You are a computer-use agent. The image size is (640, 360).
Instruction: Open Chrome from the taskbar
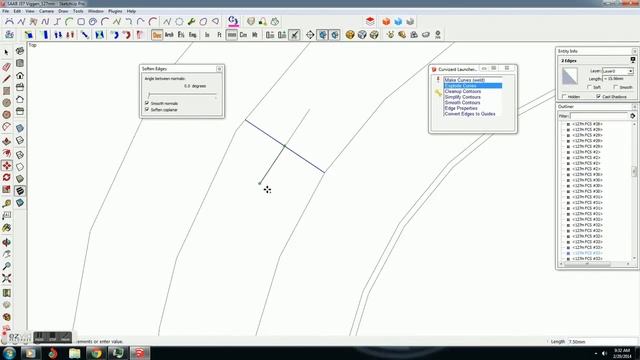pyautogui.click(x=96, y=353)
